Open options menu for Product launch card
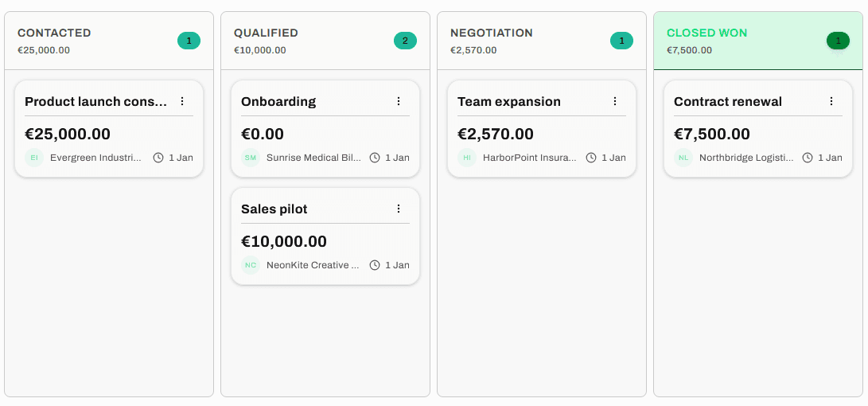 (x=182, y=101)
